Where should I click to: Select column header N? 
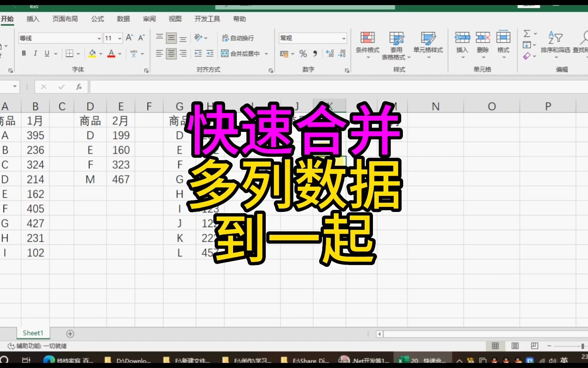tap(436, 106)
